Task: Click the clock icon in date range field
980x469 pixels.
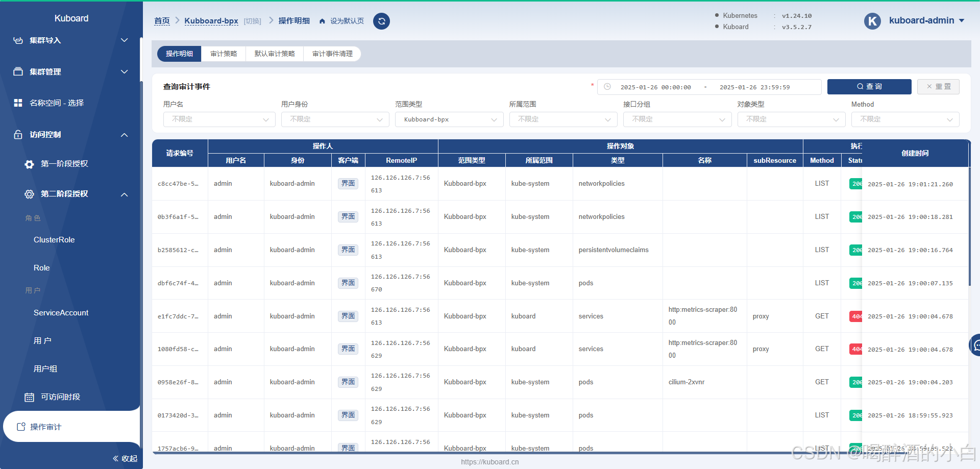Action: [607, 87]
